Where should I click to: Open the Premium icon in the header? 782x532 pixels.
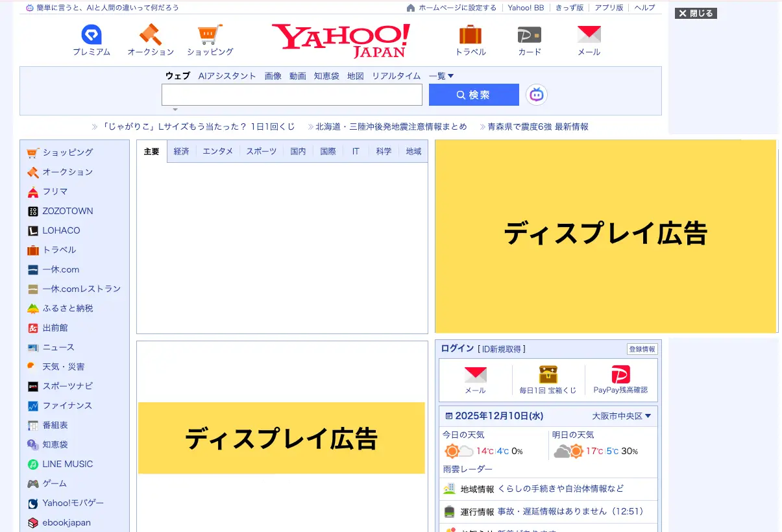tap(92, 35)
